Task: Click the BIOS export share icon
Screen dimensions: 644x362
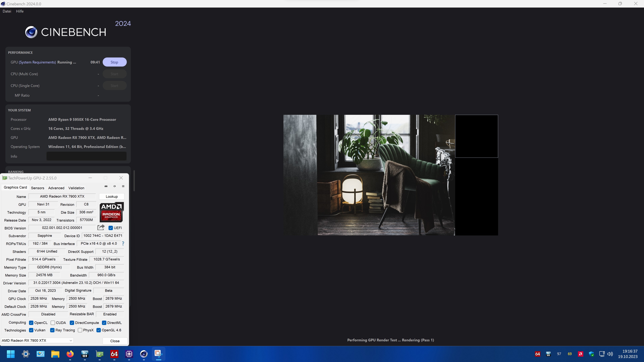Action: [101, 227]
